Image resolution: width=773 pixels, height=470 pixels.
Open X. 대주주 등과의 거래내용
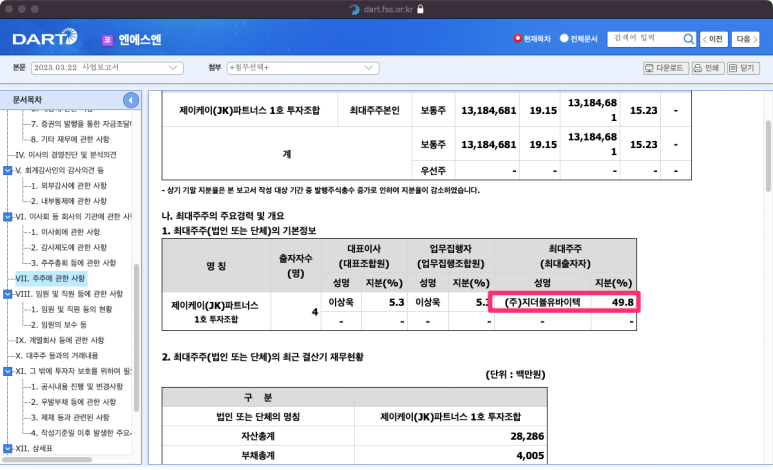[x=57, y=356]
